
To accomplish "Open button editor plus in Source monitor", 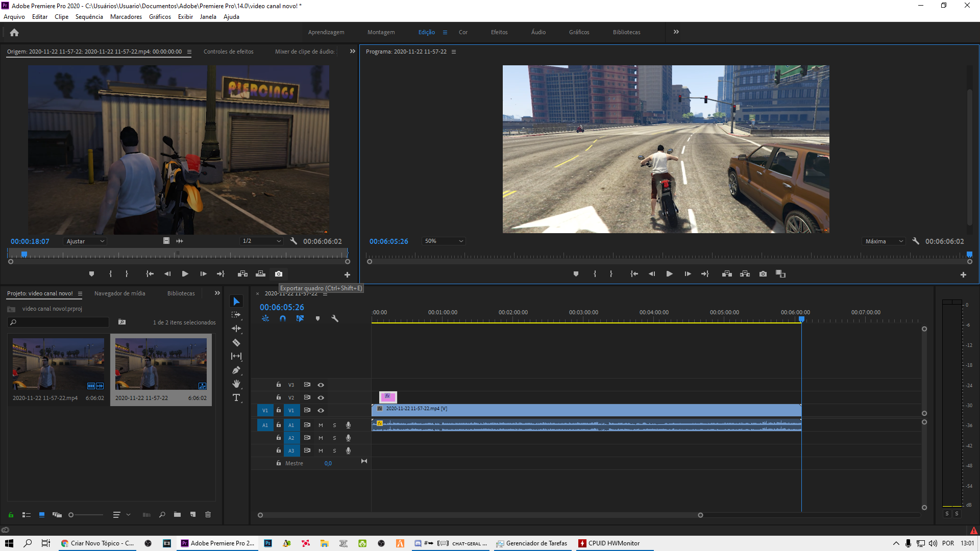I will coord(347,274).
